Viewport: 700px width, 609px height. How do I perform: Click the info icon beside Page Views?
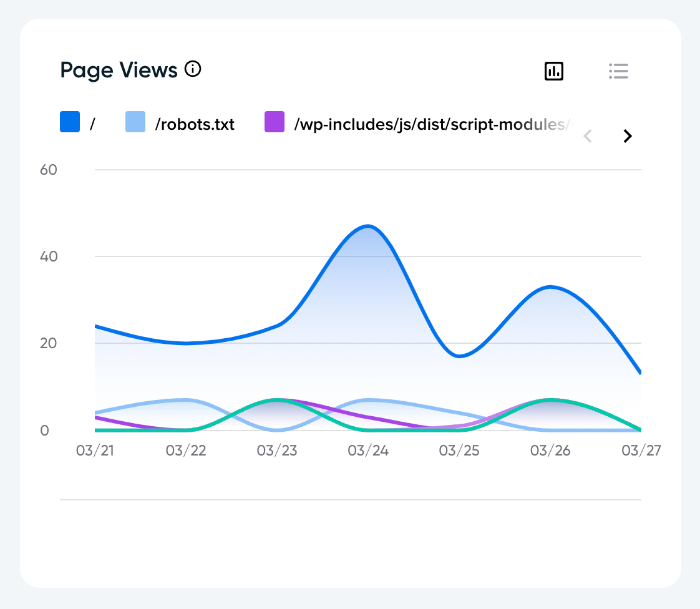click(x=193, y=69)
